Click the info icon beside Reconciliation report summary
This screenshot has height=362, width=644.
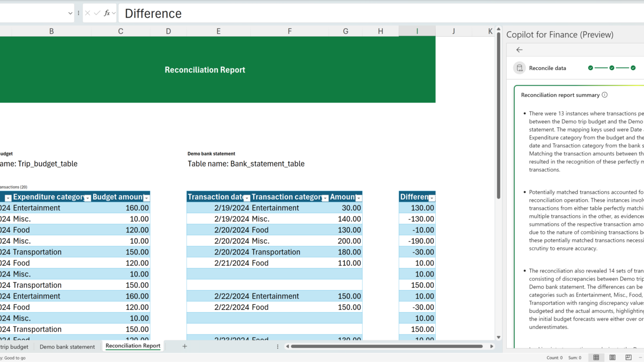pos(605,95)
